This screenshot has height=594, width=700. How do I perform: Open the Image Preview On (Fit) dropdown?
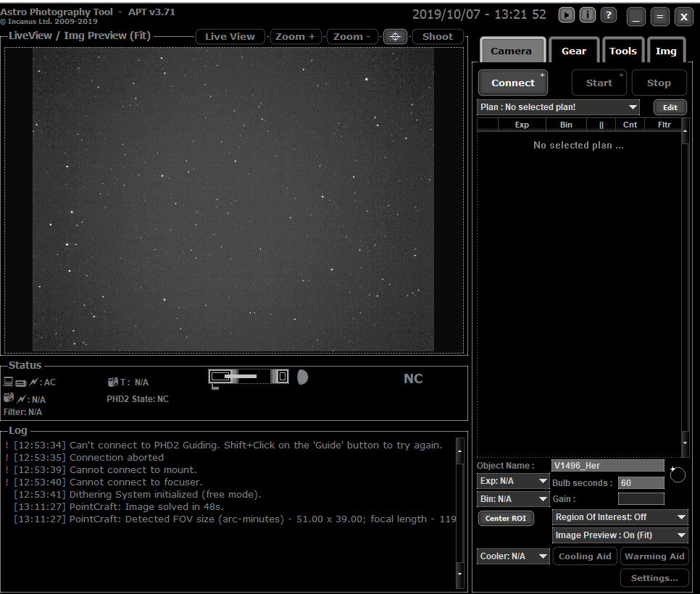pos(620,535)
